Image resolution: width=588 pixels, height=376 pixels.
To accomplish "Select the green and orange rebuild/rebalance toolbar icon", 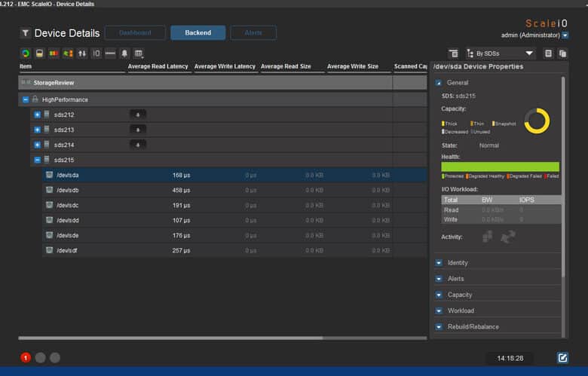I will pyautogui.click(x=68, y=53).
